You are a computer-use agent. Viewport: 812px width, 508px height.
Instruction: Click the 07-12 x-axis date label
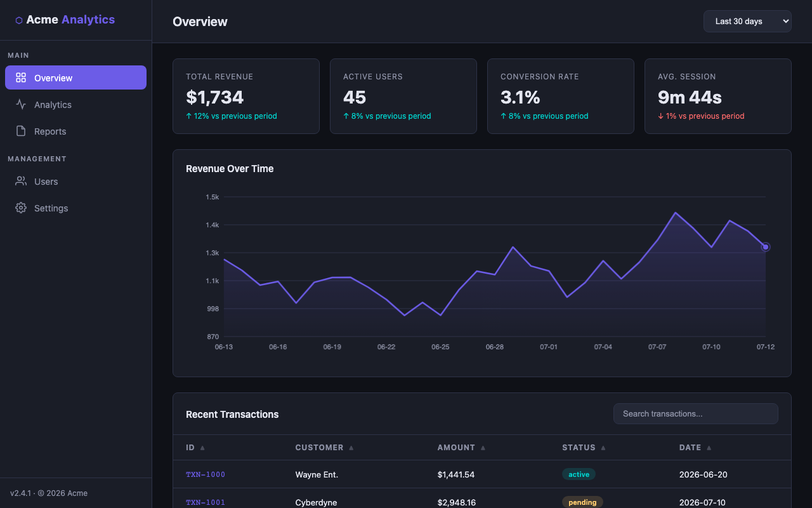766,347
